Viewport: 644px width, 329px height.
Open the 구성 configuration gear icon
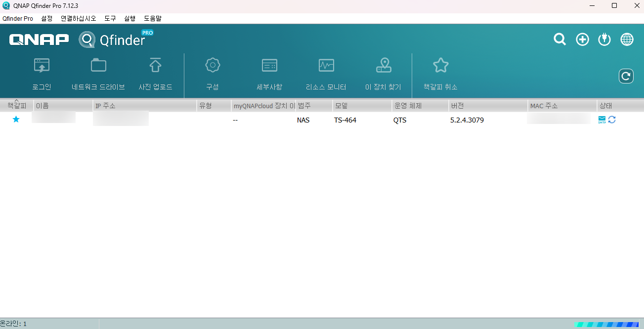213,65
